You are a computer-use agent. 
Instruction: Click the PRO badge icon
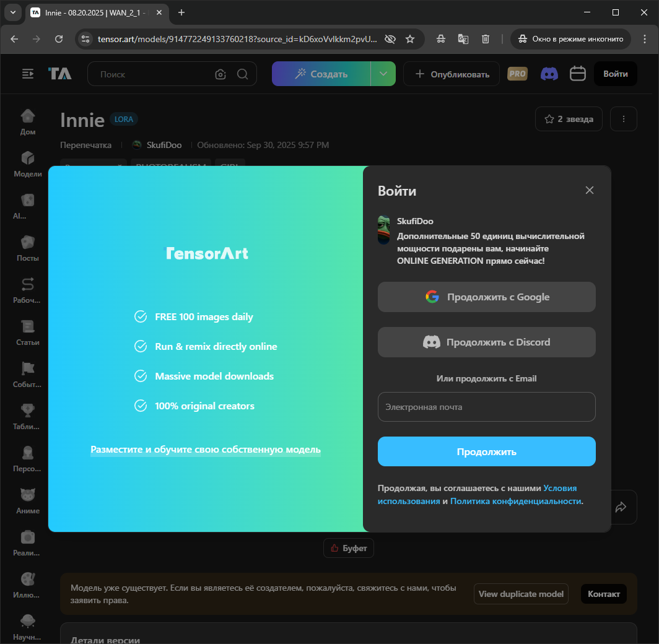coord(517,74)
